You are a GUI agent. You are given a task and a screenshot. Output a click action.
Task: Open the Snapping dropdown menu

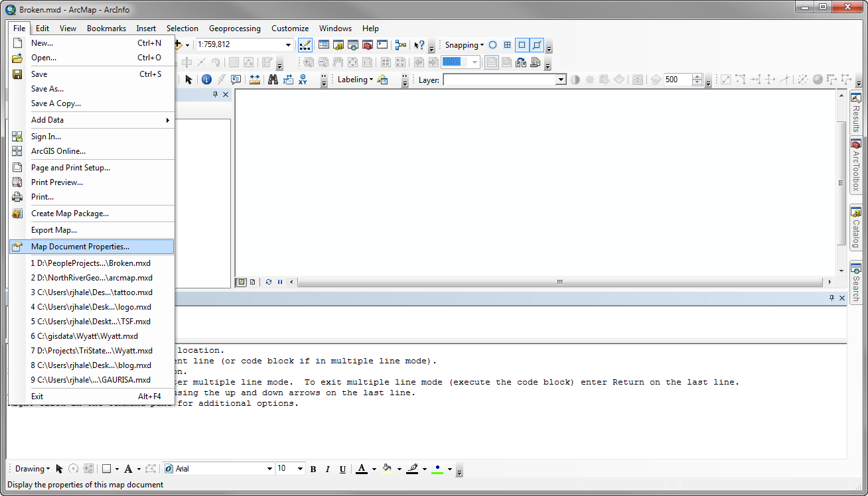(464, 45)
